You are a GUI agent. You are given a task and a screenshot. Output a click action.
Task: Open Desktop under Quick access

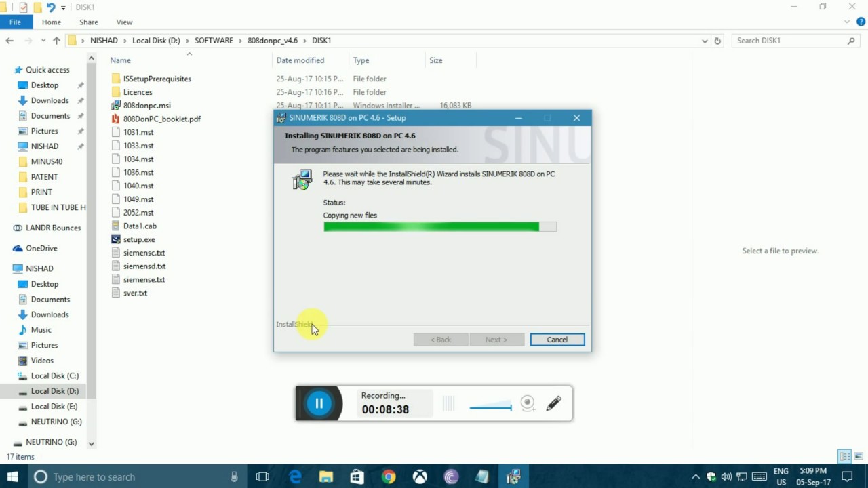45,85
